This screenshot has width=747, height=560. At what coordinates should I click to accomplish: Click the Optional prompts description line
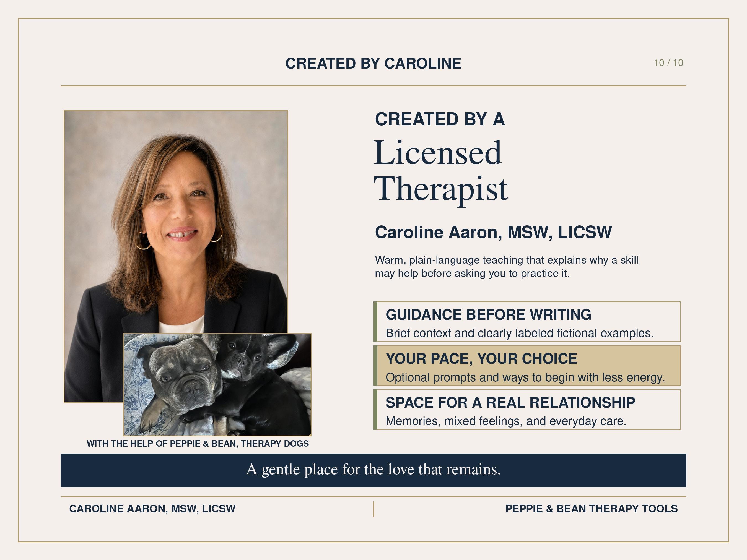[x=525, y=377]
